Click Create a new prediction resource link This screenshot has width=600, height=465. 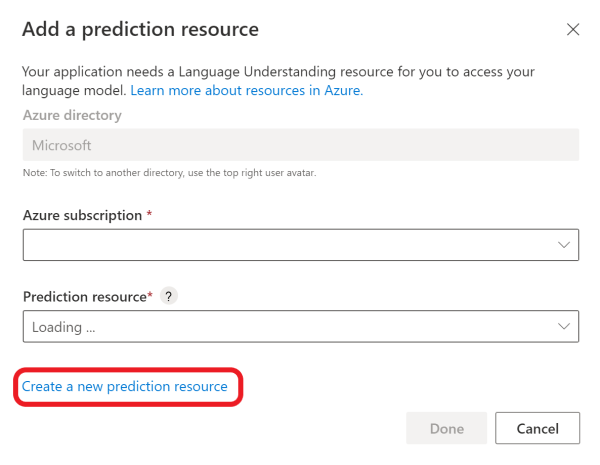125,386
